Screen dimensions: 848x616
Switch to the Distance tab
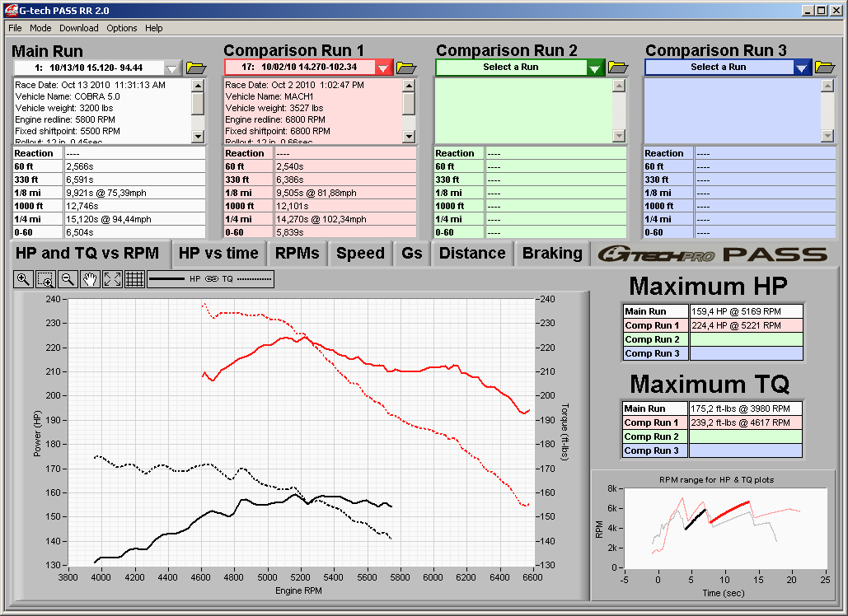(472, 254)
